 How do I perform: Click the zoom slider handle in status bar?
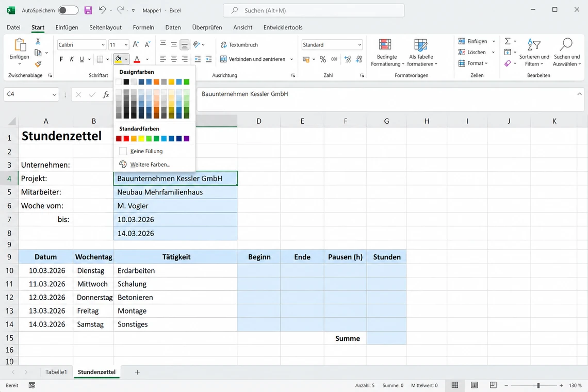pyautogui.click(x=538, y=385)
